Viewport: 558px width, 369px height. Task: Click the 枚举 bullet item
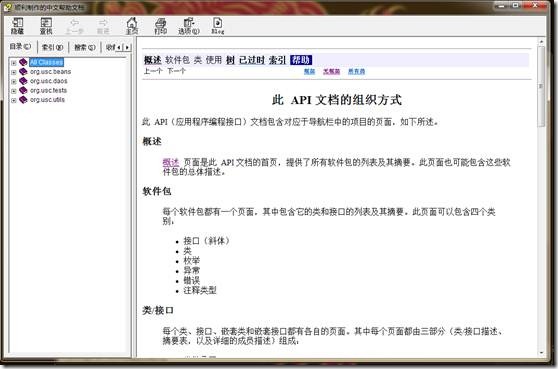pyautogui.click(x=191, y=260)
